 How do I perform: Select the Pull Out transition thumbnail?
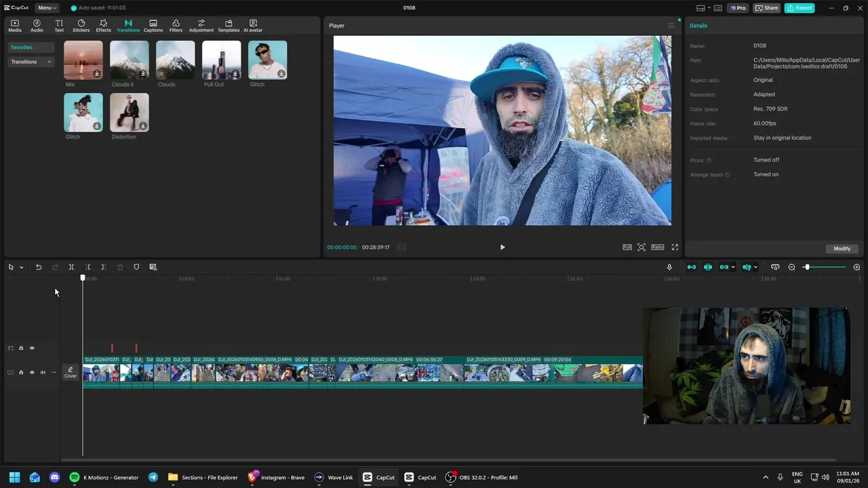point(222,60)
